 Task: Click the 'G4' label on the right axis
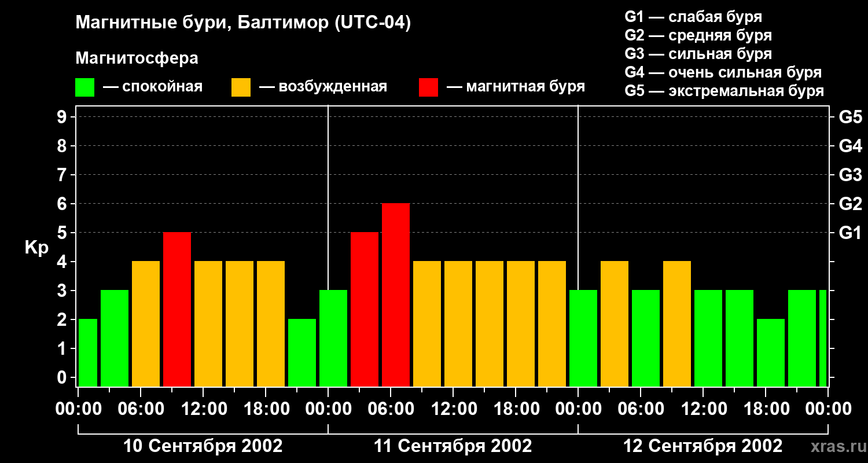(851, 146)
